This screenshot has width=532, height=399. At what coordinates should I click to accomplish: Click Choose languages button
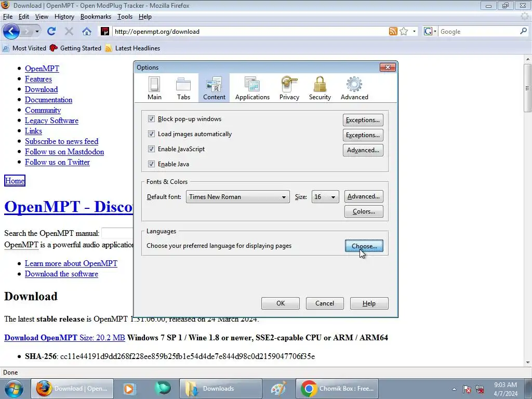point(364,246)
